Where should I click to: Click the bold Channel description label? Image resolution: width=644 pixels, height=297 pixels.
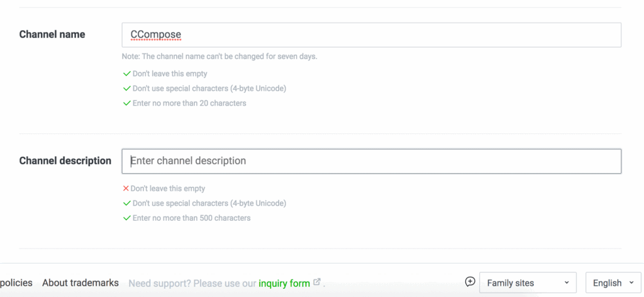click(65, 160)
